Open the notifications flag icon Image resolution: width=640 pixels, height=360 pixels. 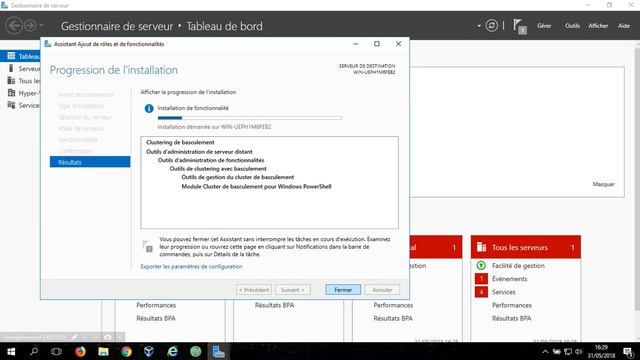pyautogui.click(x=519, y=26)
